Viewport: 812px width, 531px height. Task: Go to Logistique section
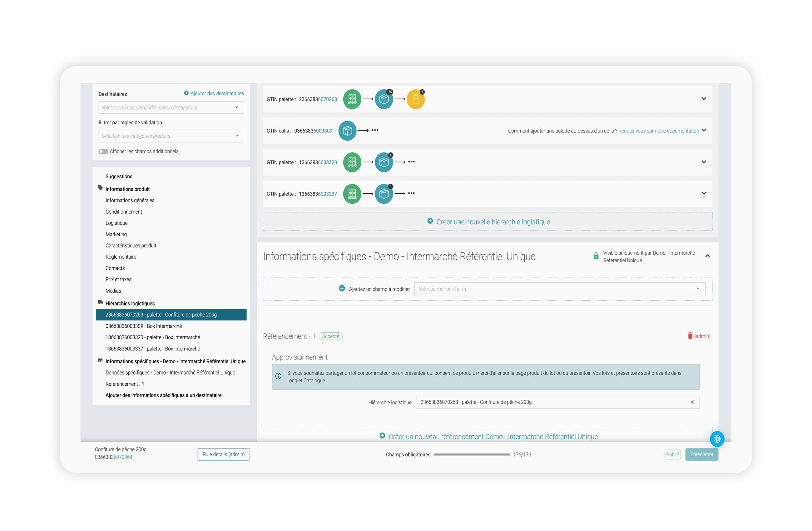pyautogui.click(x=116, y=223)
